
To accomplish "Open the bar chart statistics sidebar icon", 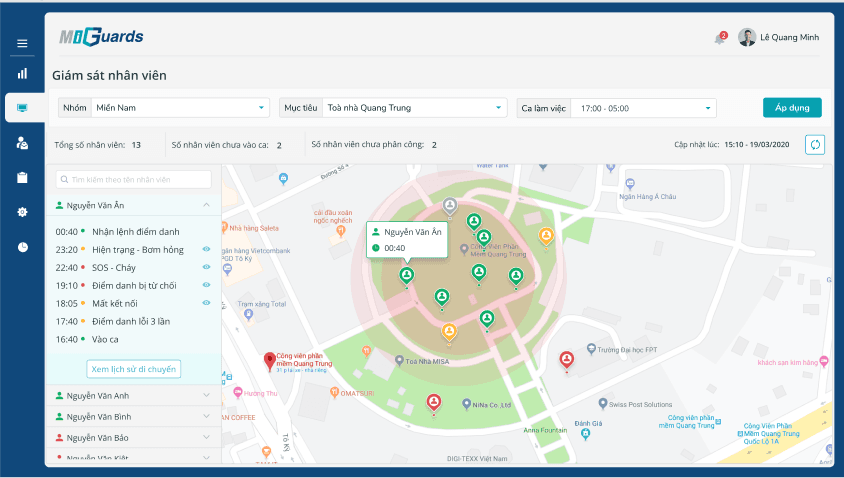I will coord(22,74).
